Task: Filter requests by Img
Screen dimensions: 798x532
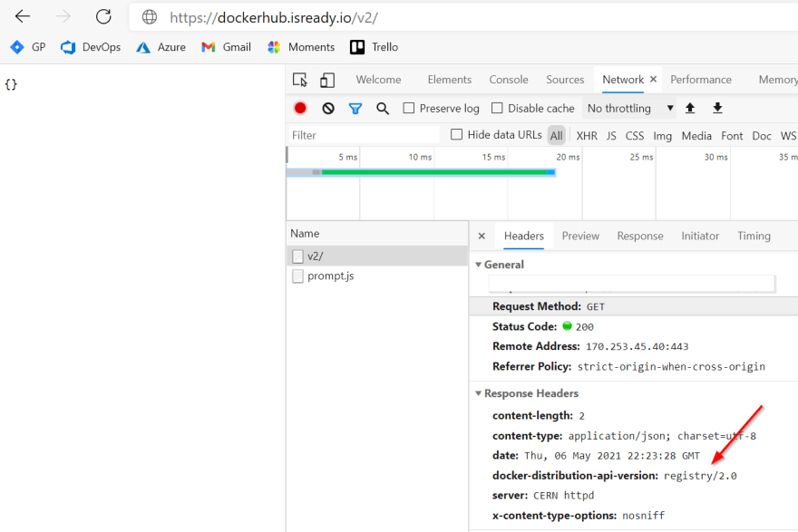Action: tap(663, 136)
